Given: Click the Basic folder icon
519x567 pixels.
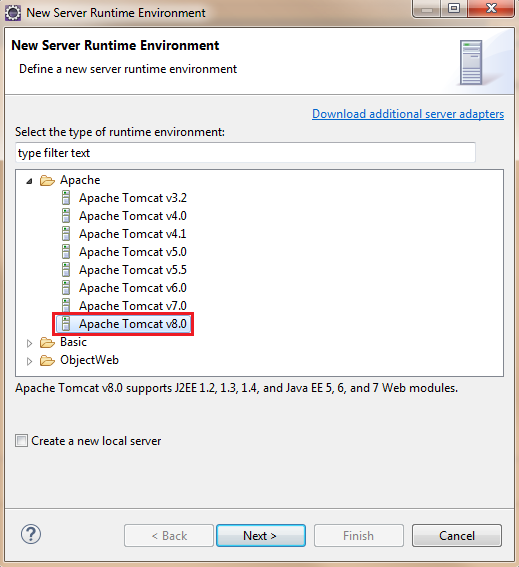Looking at the screenshot, I should tap(47, 342).
